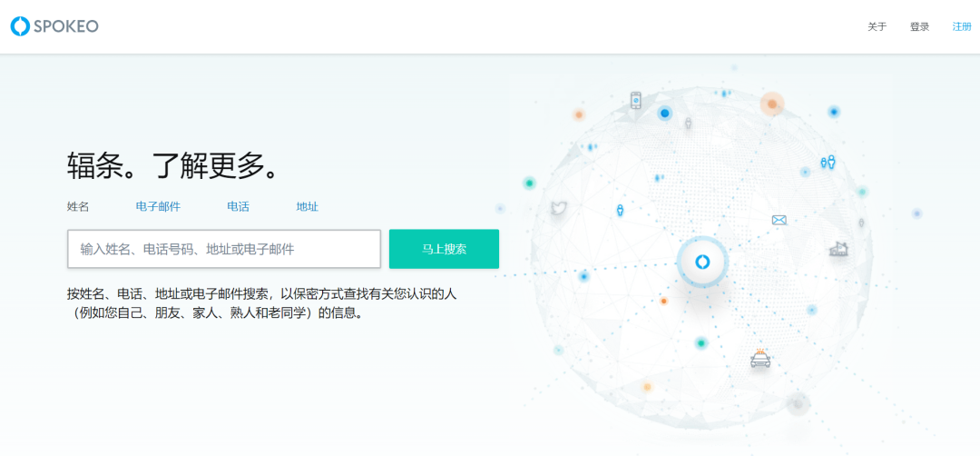Open the 注册 sign-up link
This screenshot has width=980, height=456.
coord(962,27)
